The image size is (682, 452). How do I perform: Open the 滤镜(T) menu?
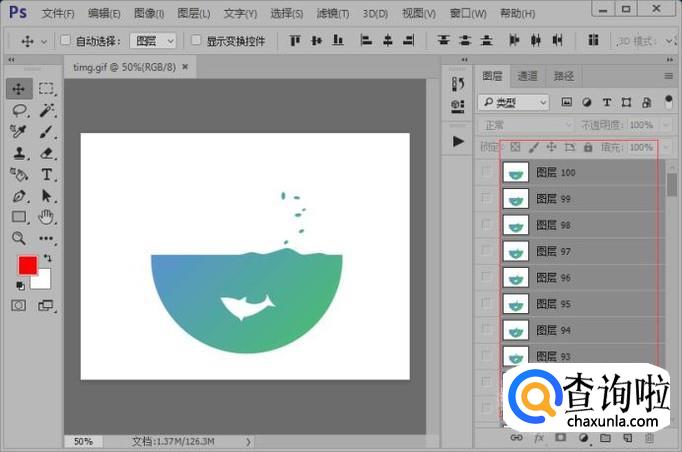332,13
